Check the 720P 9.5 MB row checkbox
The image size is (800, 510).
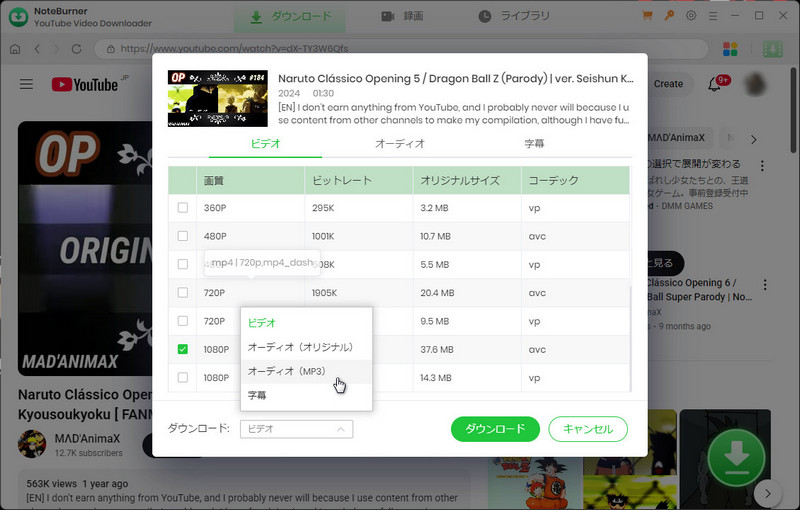point(183,321)
